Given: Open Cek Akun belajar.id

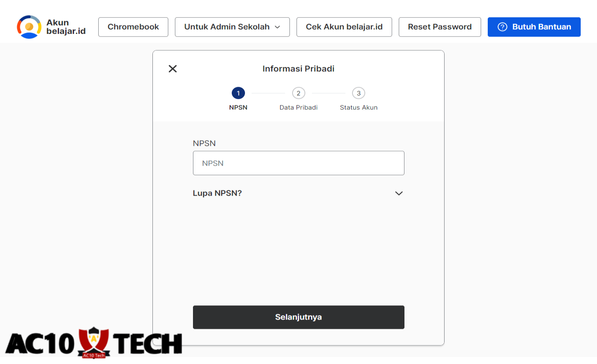Looking at the screenshot, I should pos(344,27).
